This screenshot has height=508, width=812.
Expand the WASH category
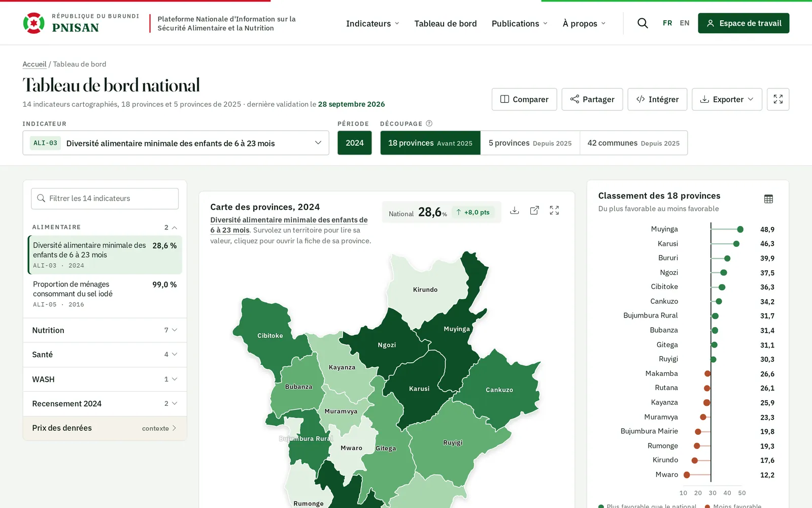(x=105, y=379)
